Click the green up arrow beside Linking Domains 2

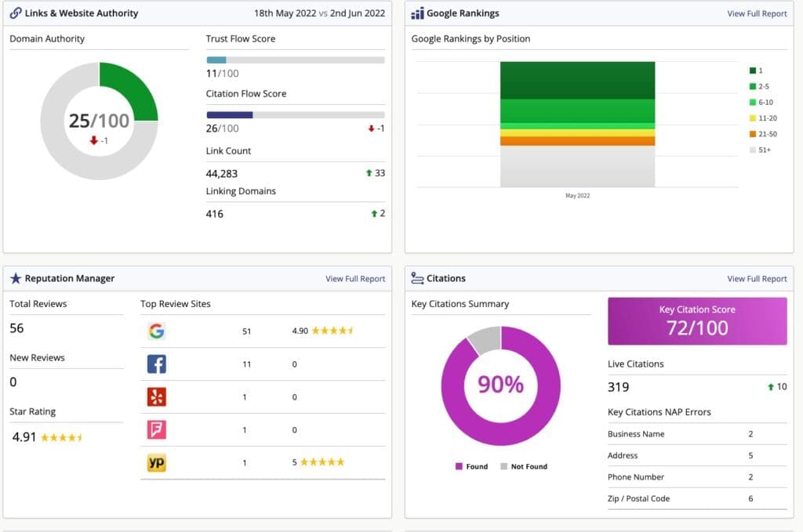click(x=374, y=213)
